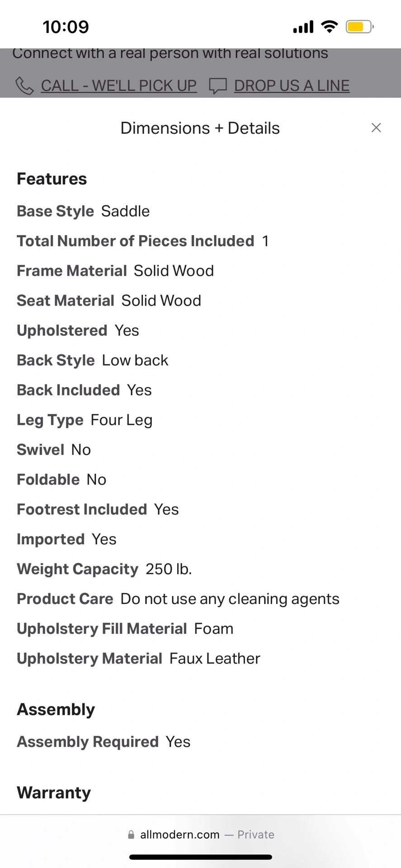Tap the battery status icon
401x868 pixels.
click(359, 27)
